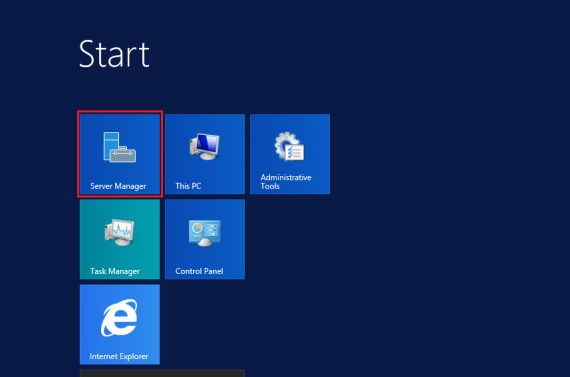Image resolution: width=570 pixels, height=377 pixels.
Task: Click the horizontal scrollbar below the tiles
Action: [x=162, y=373]
